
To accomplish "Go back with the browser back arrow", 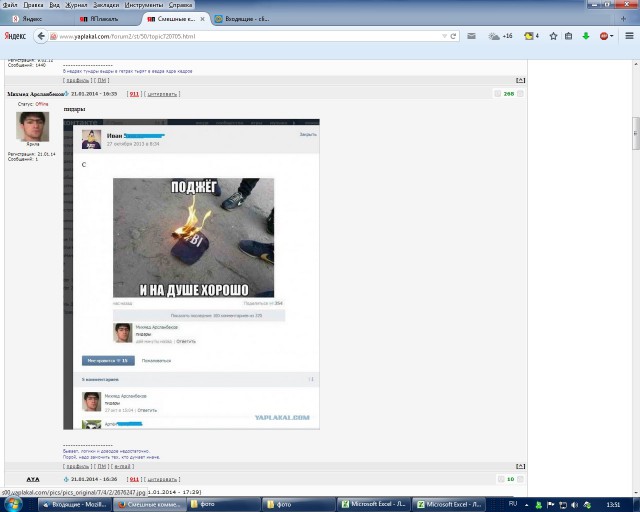I will coord(41,36).
